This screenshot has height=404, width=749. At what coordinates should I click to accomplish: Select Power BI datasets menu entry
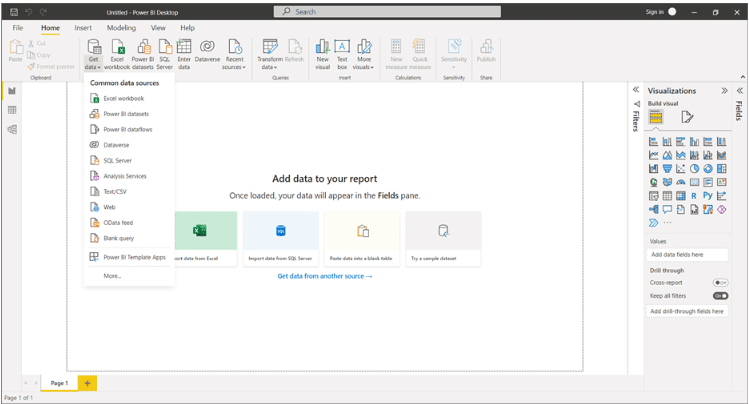click(128, 114)
